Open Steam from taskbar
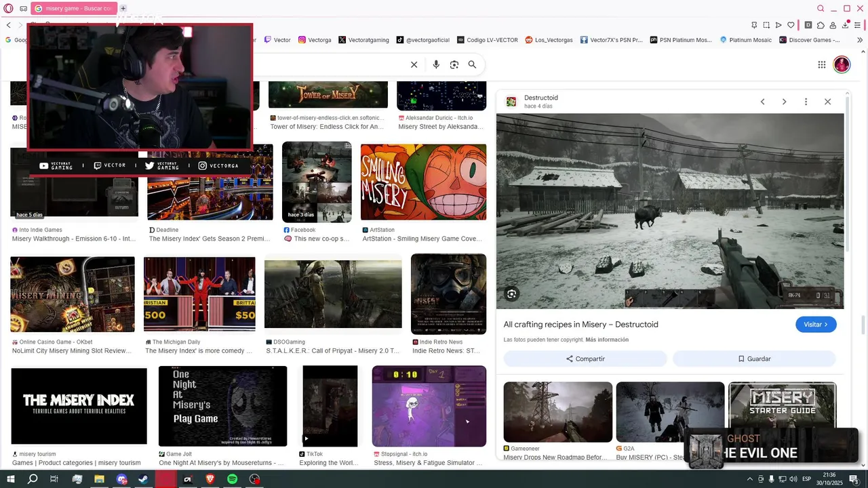This screenshot has height=488, width=868. (x=143, y=479)
